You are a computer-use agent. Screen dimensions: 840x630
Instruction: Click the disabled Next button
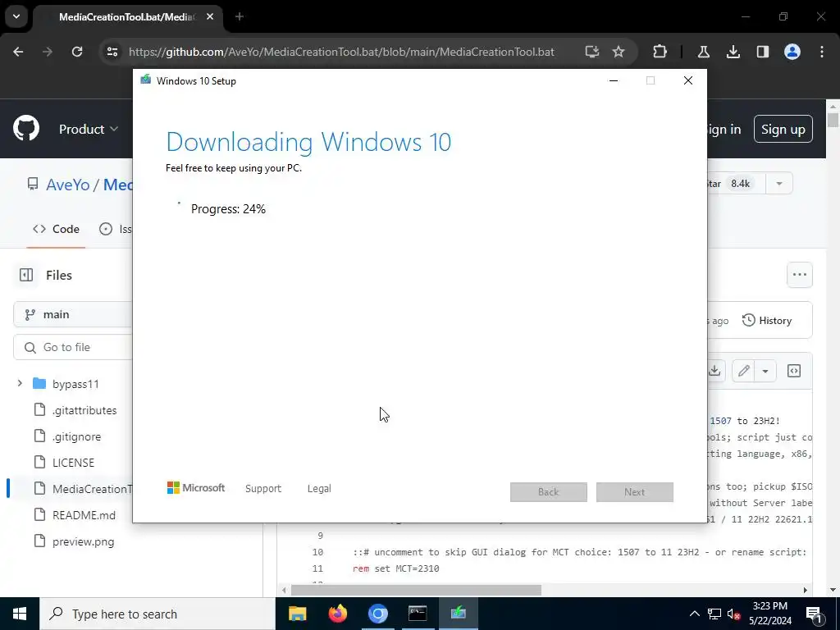pos(635,492)
